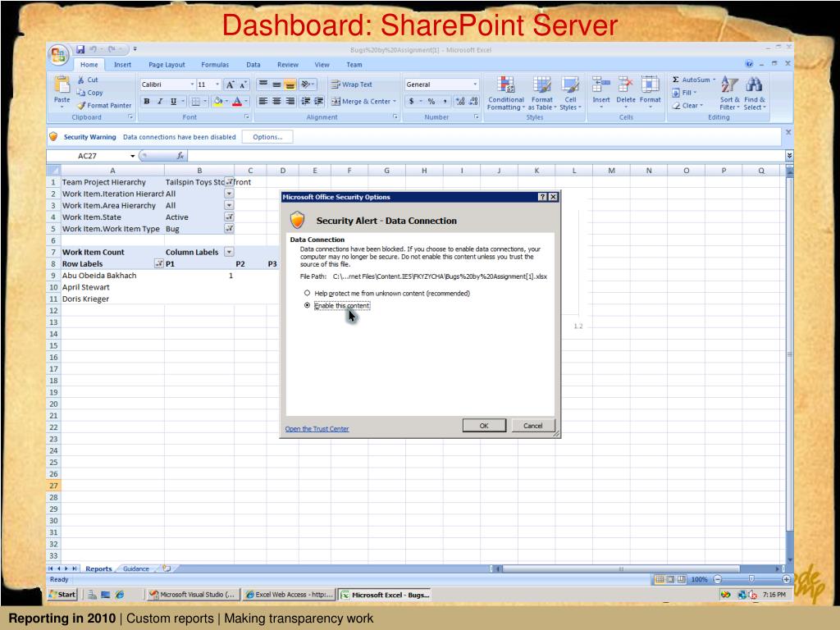The width and height of the screenshot is (840, 630).
Task: Expand the Merge & Center dropdown arrow
Action: click(x=395, y=101)
